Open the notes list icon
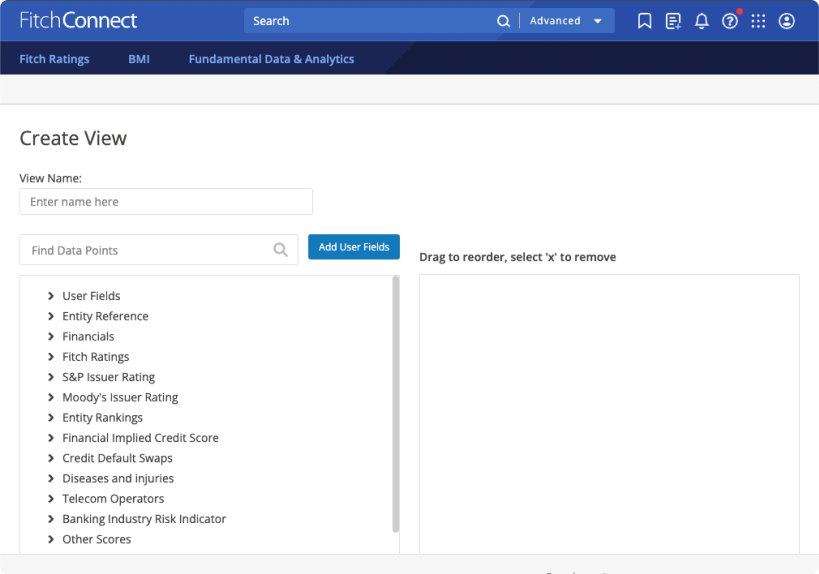 click(673, 21)
